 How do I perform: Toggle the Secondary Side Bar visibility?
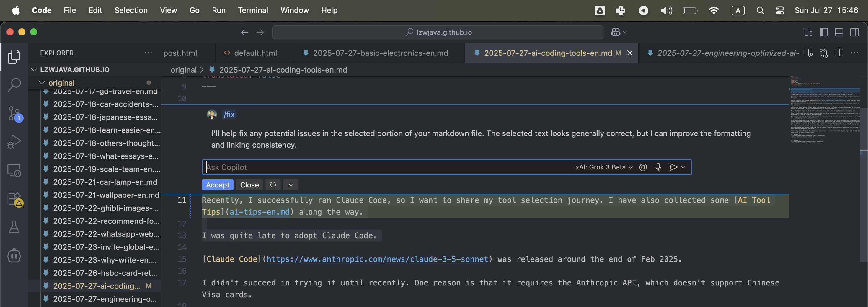[x=854, y=32]
